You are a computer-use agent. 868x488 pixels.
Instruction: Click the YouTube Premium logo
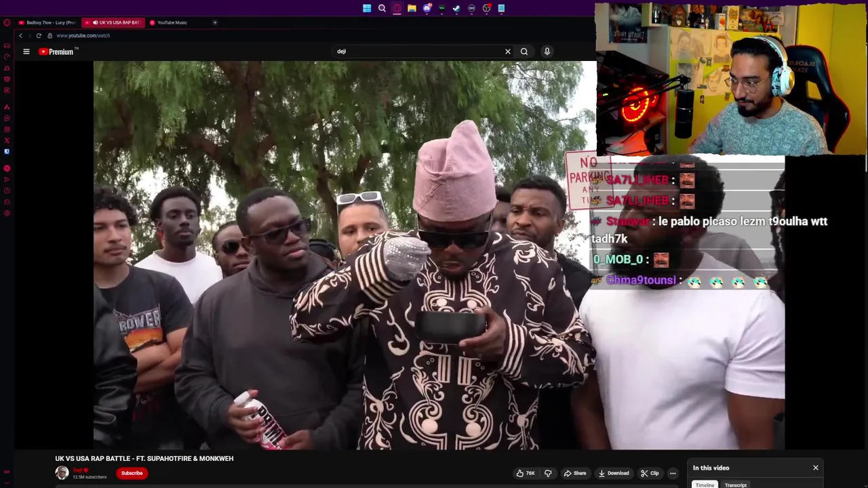coord(58,52)
